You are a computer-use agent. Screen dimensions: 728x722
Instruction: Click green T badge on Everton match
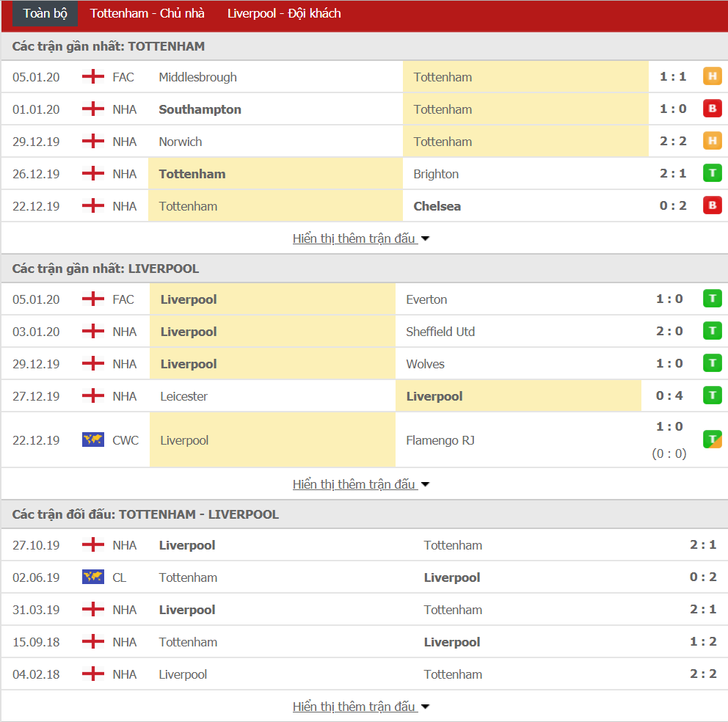(x=712, y=298)
